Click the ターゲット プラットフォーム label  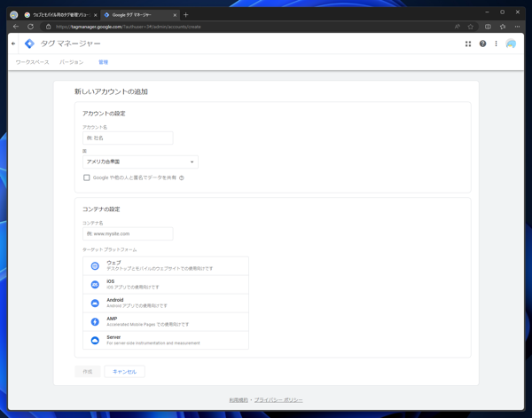pos(110,249)
